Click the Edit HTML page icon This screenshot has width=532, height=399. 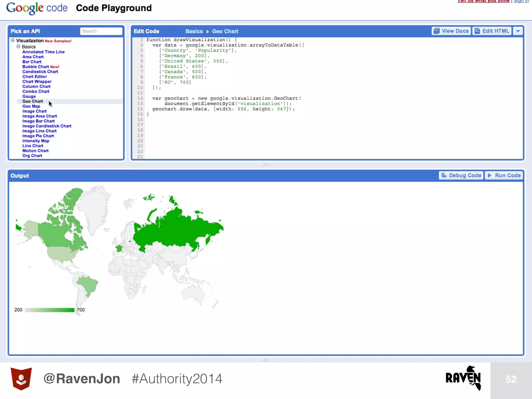(477, 31)
